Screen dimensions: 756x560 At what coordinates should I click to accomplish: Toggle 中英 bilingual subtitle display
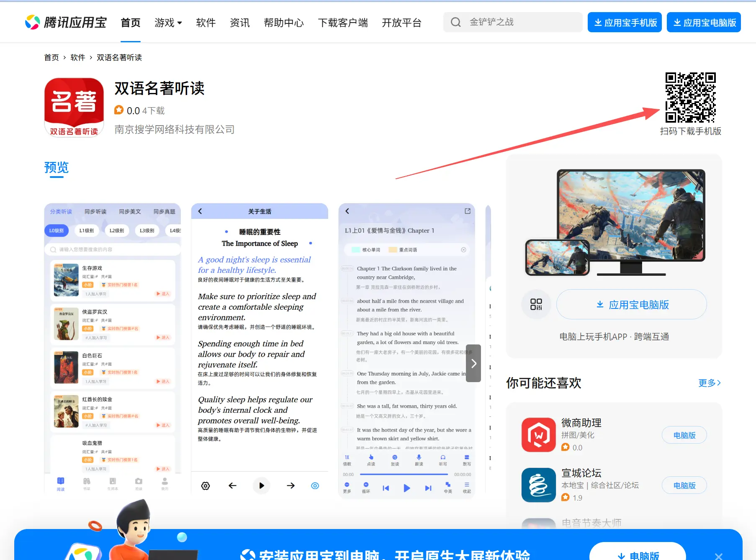[447, 487]
